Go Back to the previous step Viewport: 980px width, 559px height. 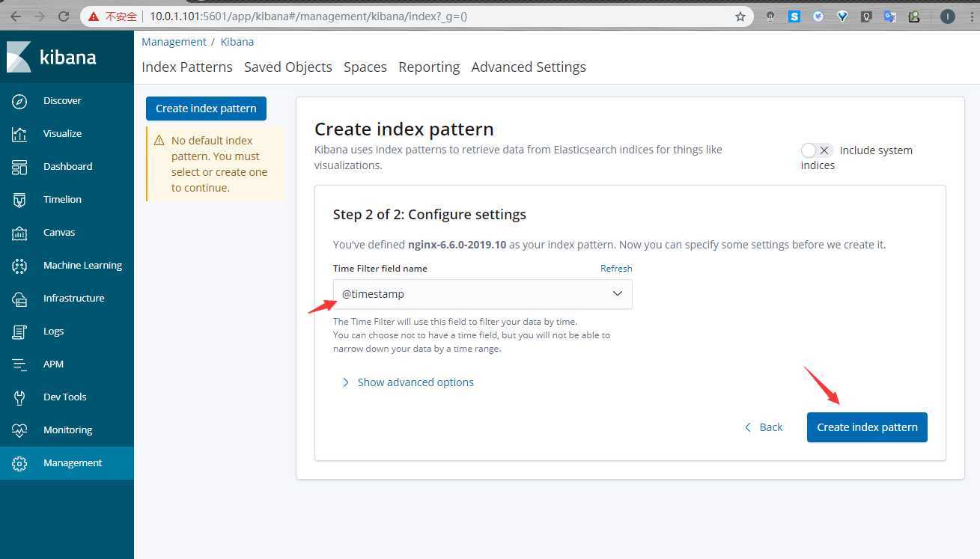point(764,427)
